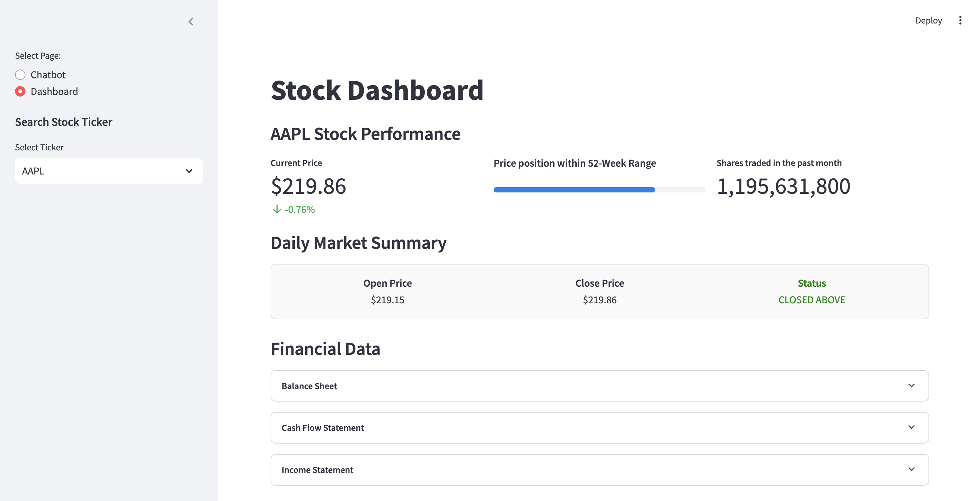Screen dimensions: 980x501
Task: Click the CLOSED ABOVE status text
Action: (x=811, y=300)
